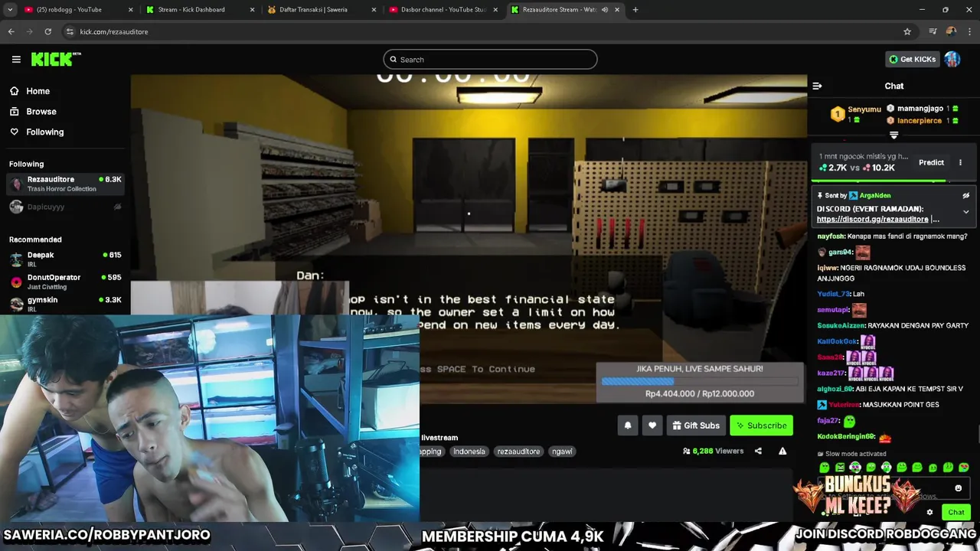Viewport: 980px width, 551px height.
Task: Click the first green quick emote
Action: 824,467
